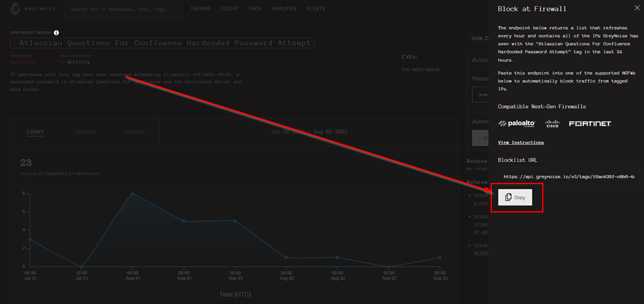Select the blocklist URL field

click(x=569, y=176)
